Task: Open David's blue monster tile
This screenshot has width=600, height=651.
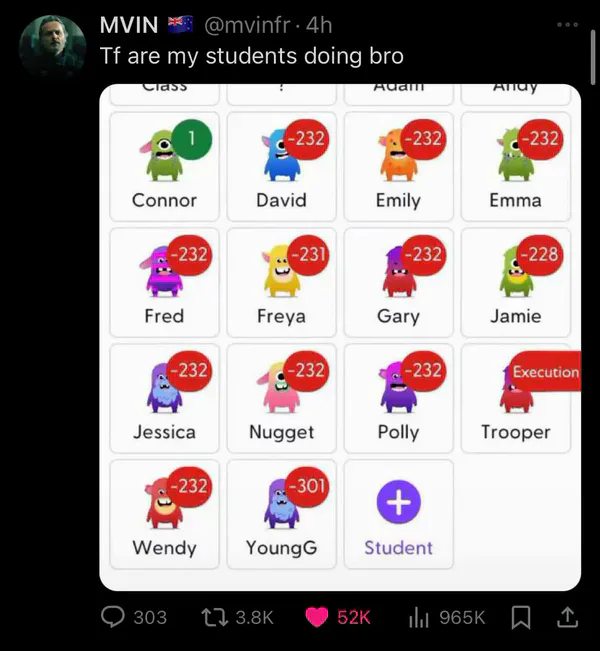Action: click(x=282, y=166)
